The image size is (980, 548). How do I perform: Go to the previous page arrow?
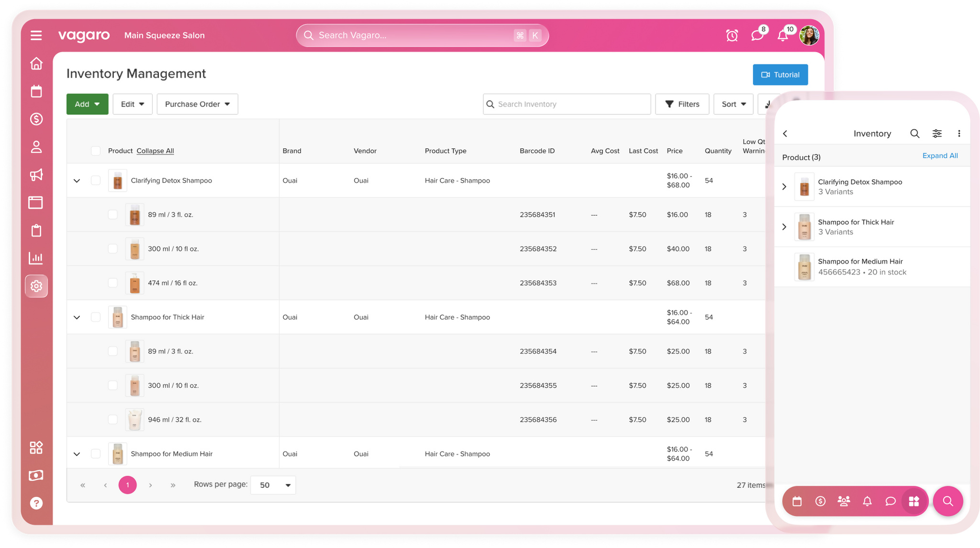105,485
